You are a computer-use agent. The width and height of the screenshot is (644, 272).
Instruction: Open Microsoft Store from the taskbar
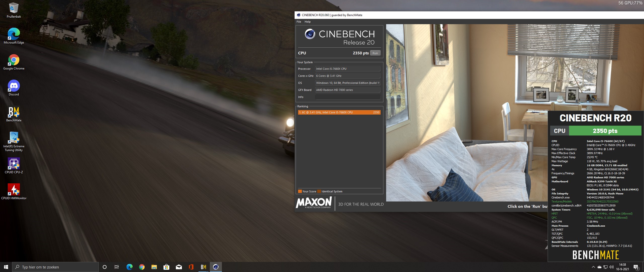tap(166, 267)
